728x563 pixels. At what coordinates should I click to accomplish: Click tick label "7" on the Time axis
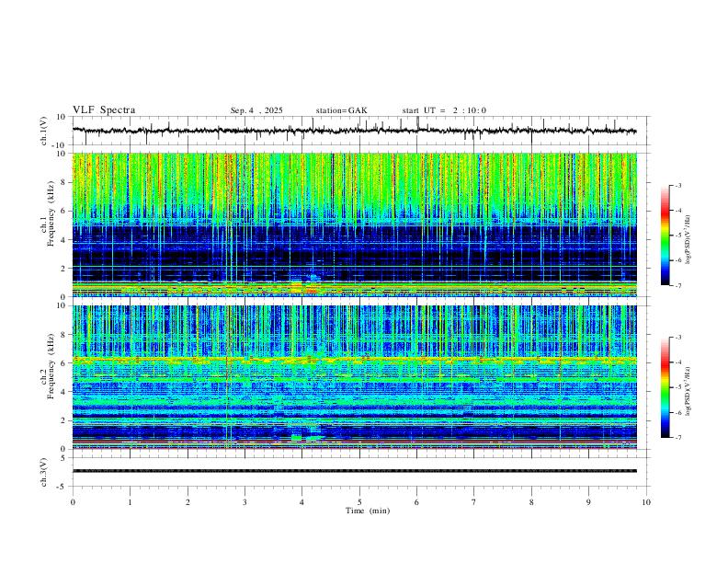point(474,502)
